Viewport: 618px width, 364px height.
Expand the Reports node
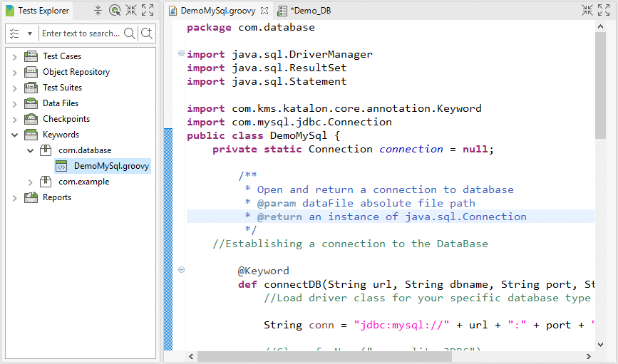pos(14,198)
